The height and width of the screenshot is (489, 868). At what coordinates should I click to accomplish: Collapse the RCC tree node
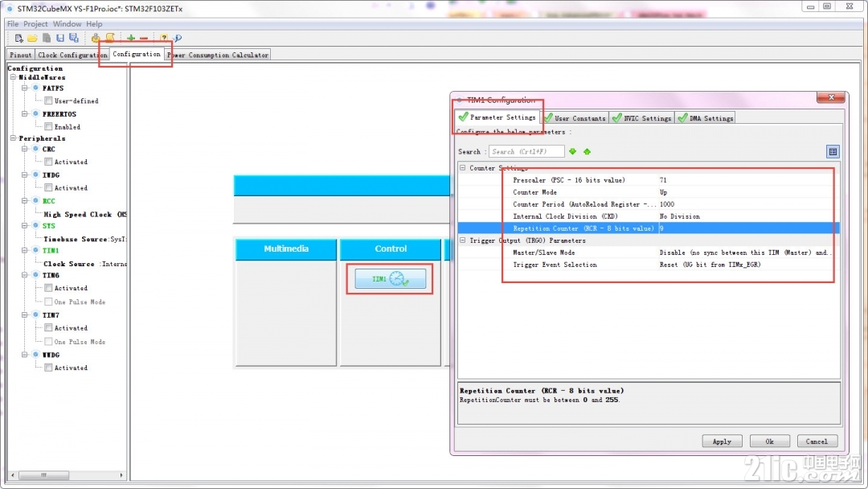[24, 201]
